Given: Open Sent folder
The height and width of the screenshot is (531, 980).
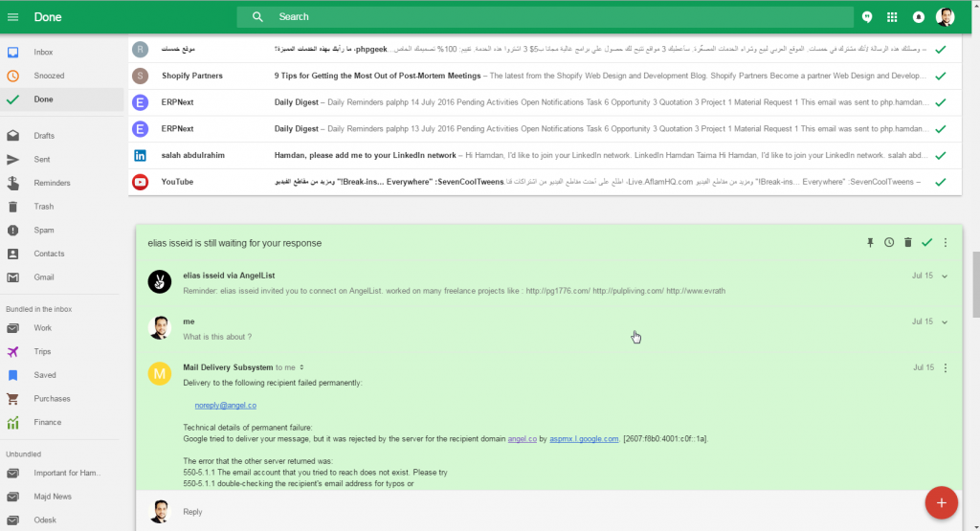Looking at the screenshot, I should (62, 159).
